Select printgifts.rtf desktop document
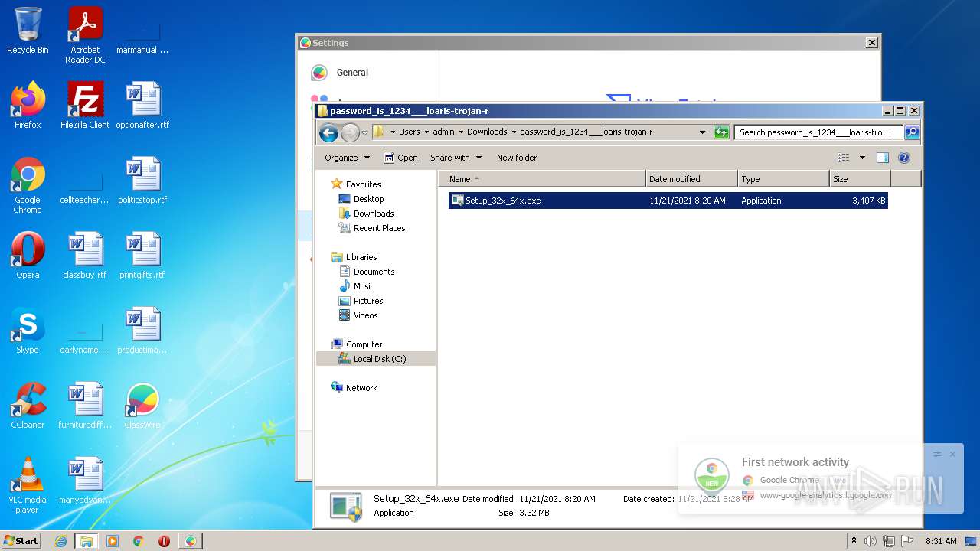The height and width of the screenshot is (551, 980). [142, 256]
